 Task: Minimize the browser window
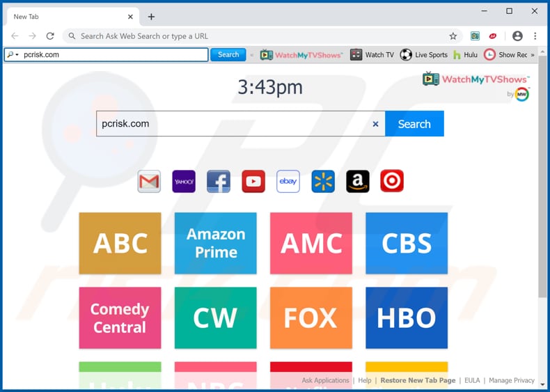tap(484, 11)
